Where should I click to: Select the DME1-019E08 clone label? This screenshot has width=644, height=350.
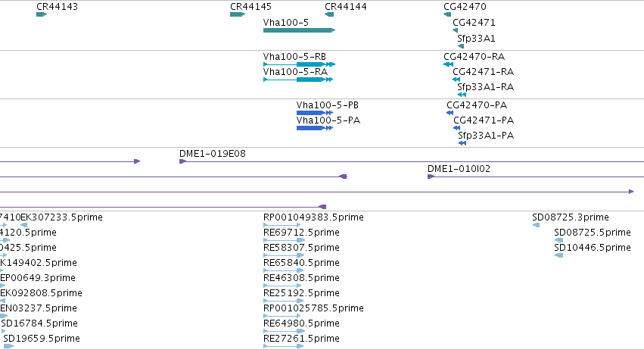click(x=213, y=154)
